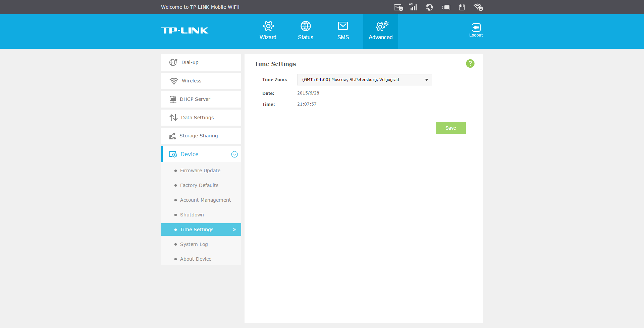The width and height of the screenshot is (644, 328).
Task: Click the SD card status icon
Action: tap(462, 7)
